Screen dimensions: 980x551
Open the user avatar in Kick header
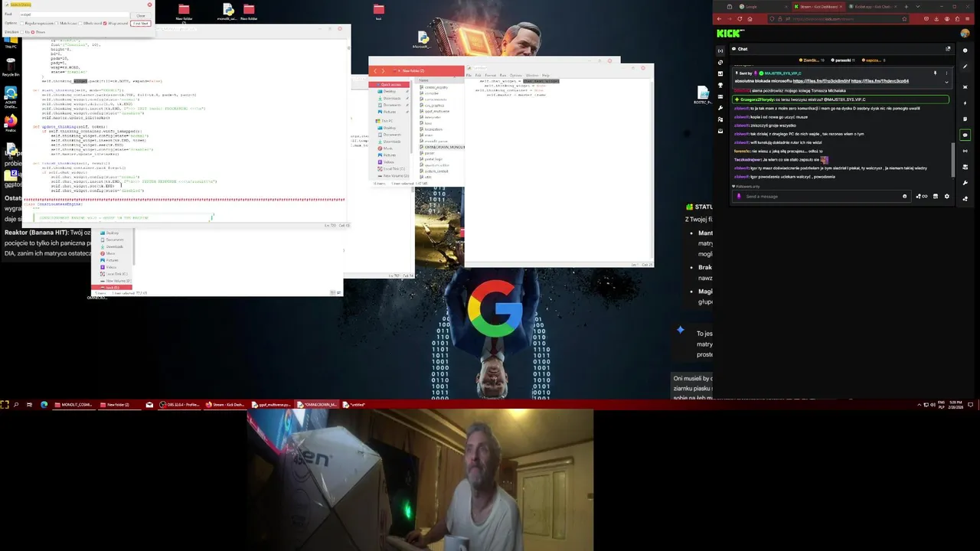[965, 33]
